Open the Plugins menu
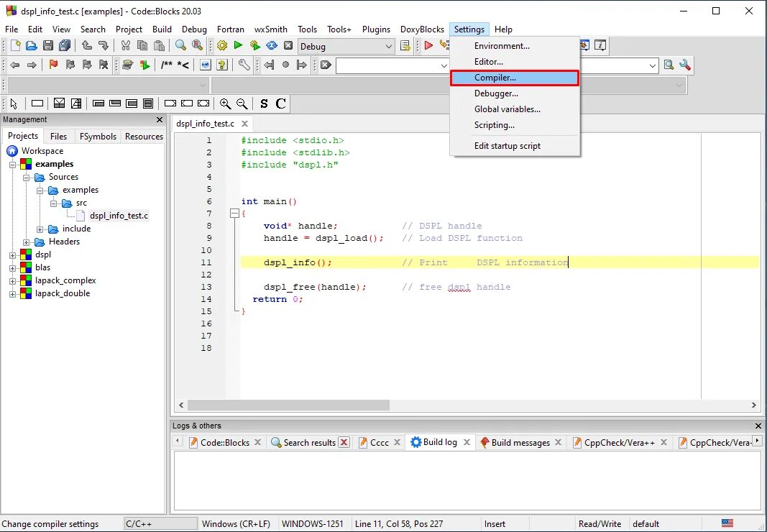The height and width of the screenshot is (532, 767). pos(376,29)
